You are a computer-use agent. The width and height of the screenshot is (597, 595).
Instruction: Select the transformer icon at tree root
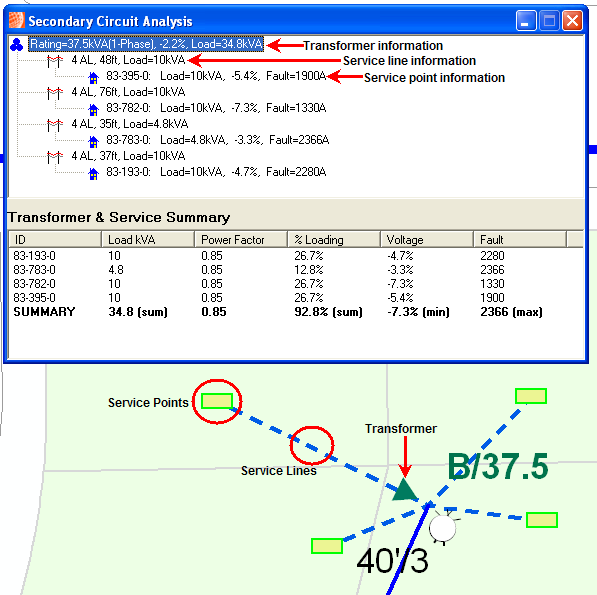[x=17, y=45]
